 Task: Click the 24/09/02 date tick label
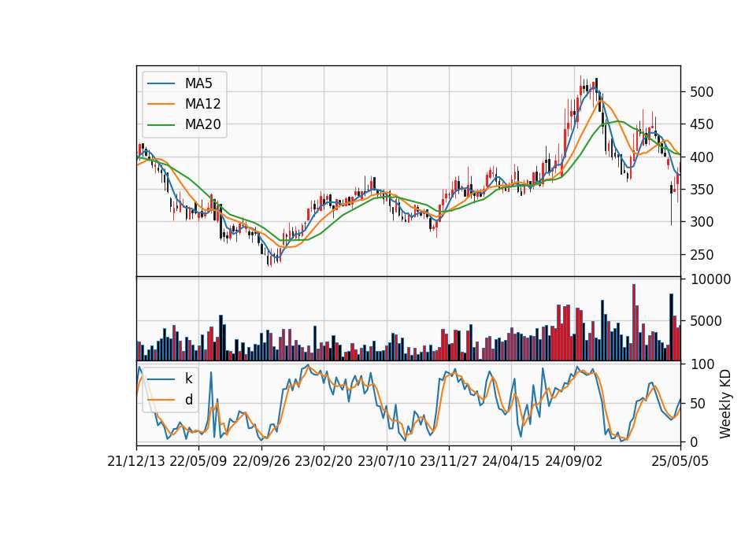click(x=574, y=461)
